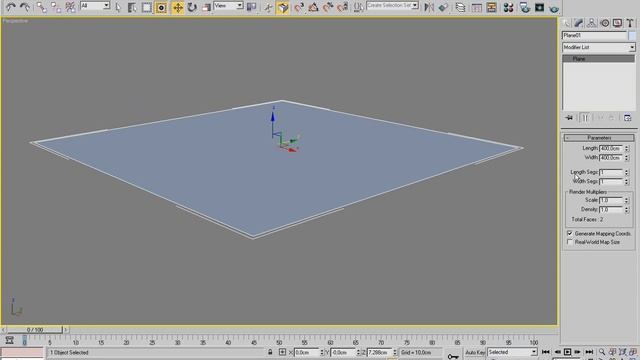Screen dimensions: 640x360
Task: Open the Schematic View icon
Action: coord(491,7)
